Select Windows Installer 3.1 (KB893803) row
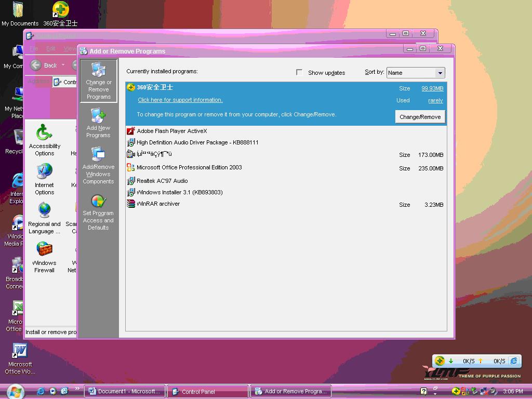 (x=286, y=192)
